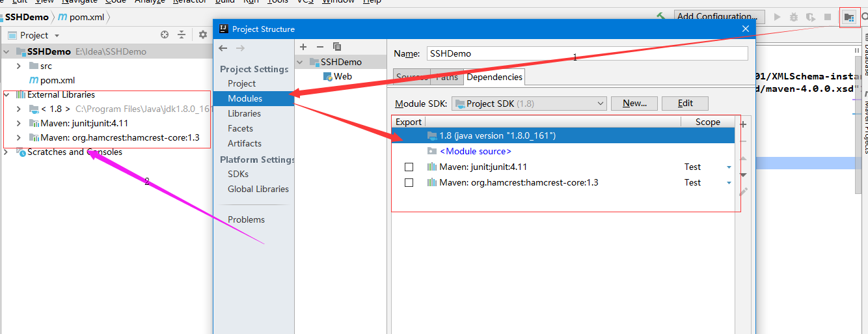Select Maven: hamcrest-core:1.3 dependency row
Screen dimensions: 868x334
[563, 182]
